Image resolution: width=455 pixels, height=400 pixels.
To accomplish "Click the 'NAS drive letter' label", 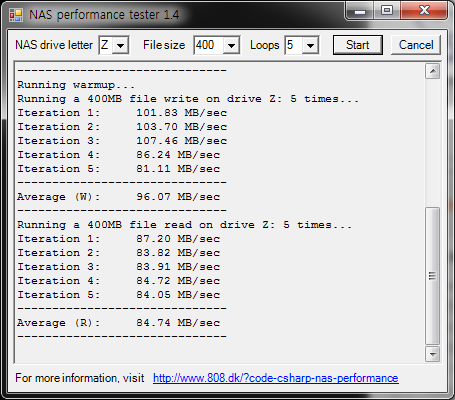I will (x=54, y=45).
